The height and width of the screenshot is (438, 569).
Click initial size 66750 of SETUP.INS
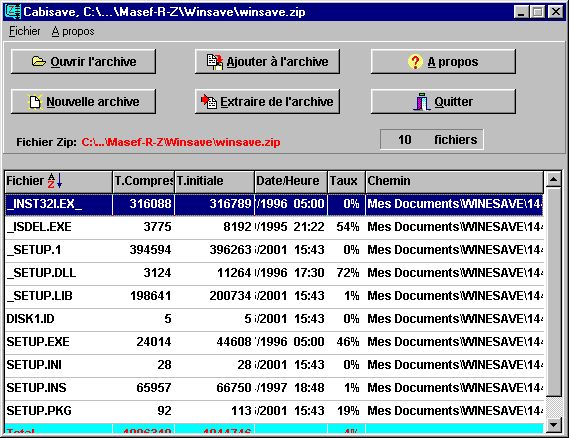234,388
